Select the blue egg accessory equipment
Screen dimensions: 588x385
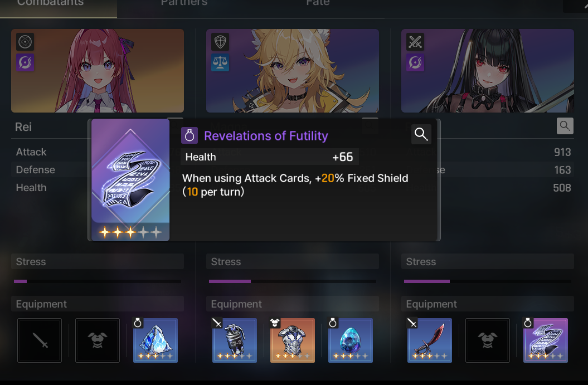[351, 340]
